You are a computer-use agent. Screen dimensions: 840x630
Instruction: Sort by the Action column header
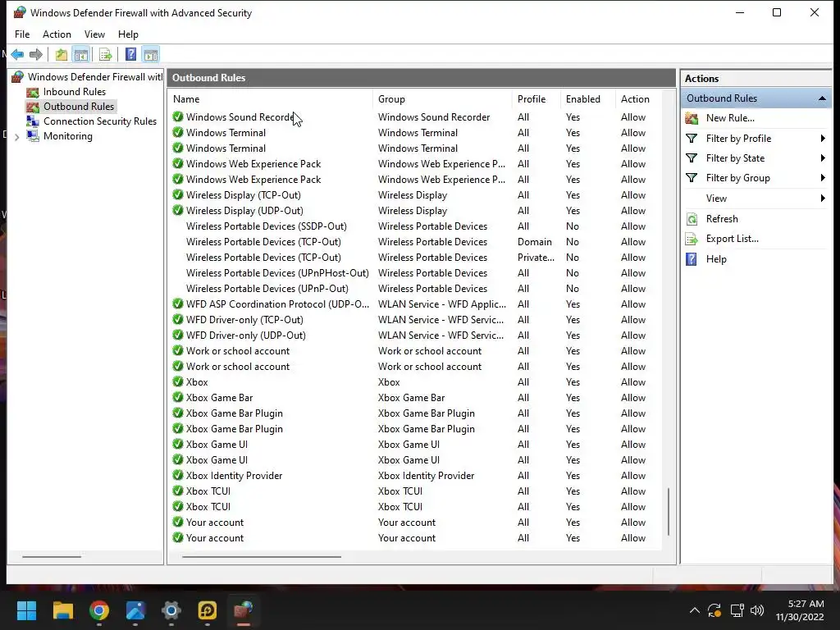(x=638, y=99)
